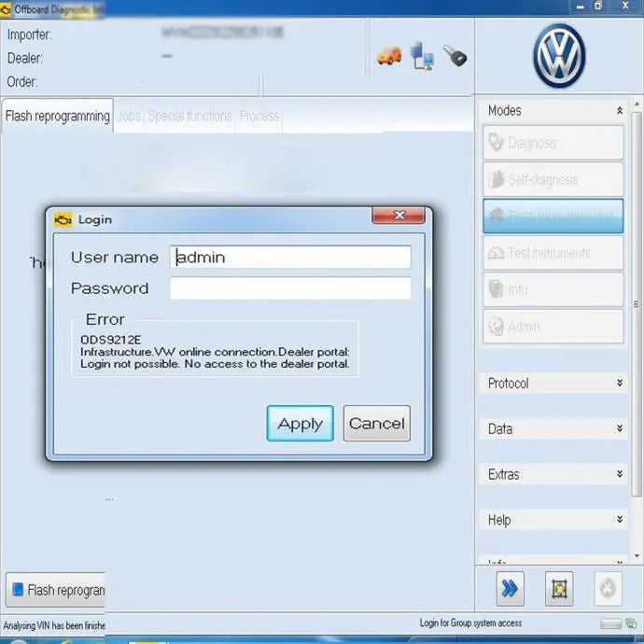Open the Admin mode
Viewport: 644px width, 644px height.
click(x=553, y=326)
